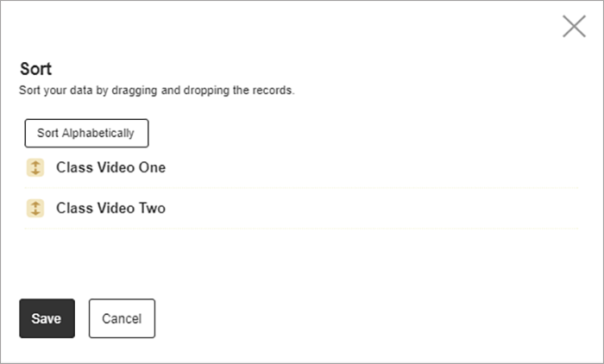The height and width of the screenshot is (364, 604).
Task: Cancel the sorting changes
Action: [x=123, y=318]
